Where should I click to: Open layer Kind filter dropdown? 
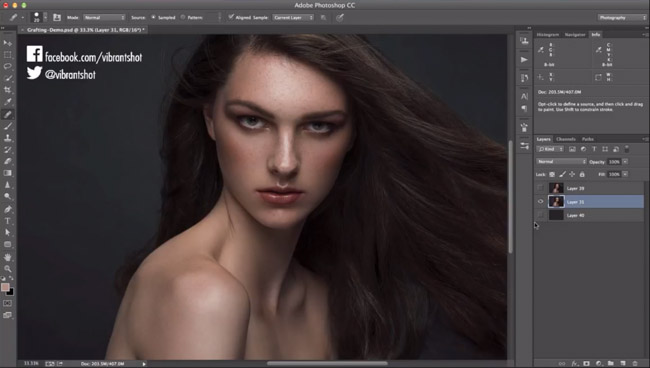[x=550, y=149]
